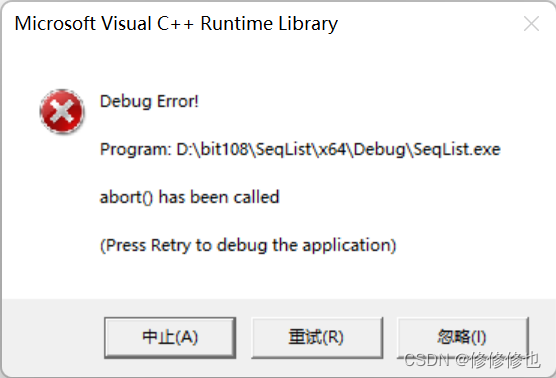Select the abort() function name text
Image resolution: width=556 pixels, height=378 pixels.
click(x=126, y=197)
